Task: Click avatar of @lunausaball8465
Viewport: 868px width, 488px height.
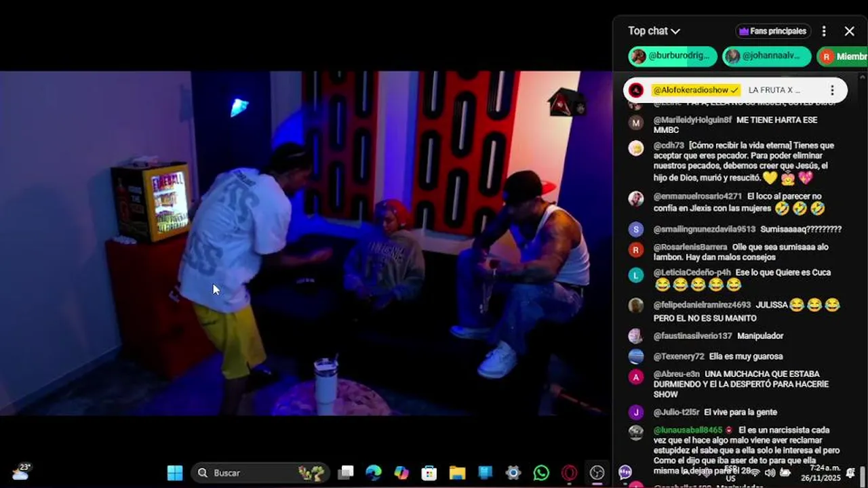Action: click(x=635, y=432)
